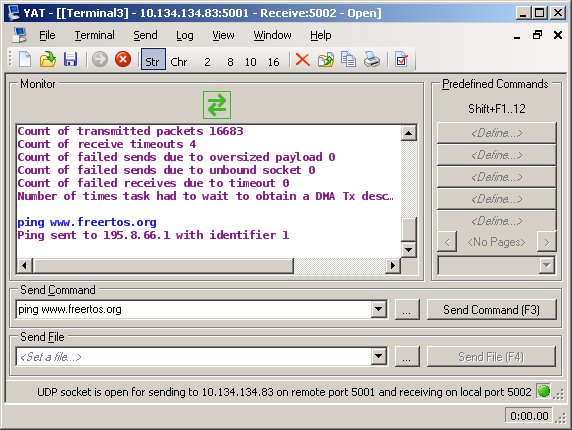Click monitor vertical scrollbar down arrow
The image size is (572, 430).
click(409, 250)
